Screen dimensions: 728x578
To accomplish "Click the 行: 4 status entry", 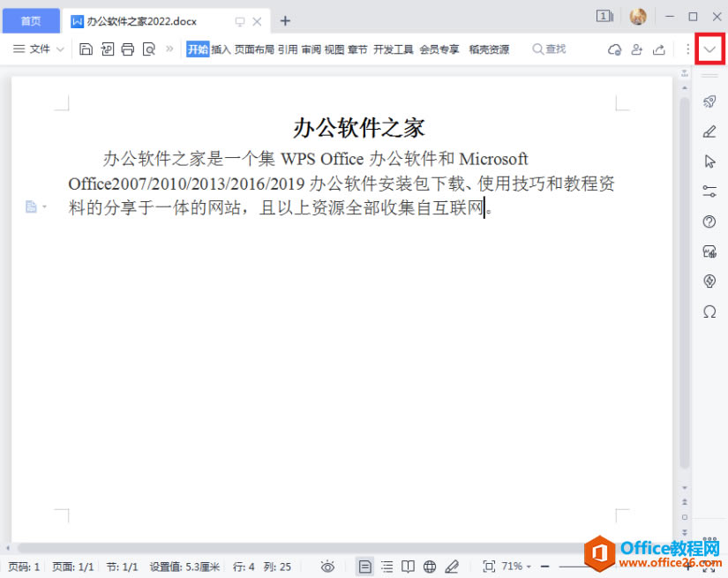I will pos(244,567).
